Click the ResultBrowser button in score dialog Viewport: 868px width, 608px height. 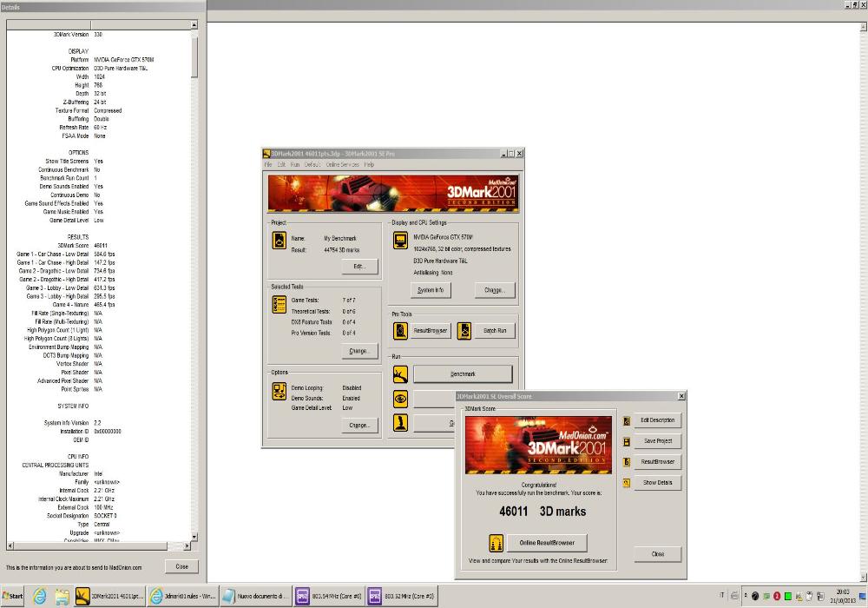pyautogui.click(x=658, y=462)
